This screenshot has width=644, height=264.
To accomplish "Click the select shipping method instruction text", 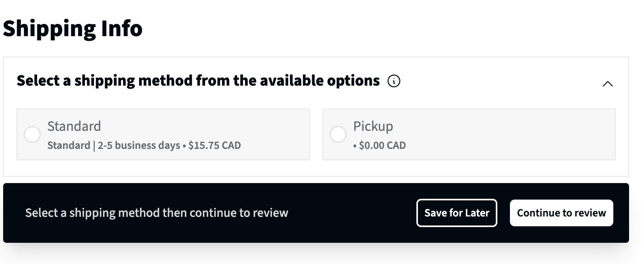I will click(x=198, y=80).
